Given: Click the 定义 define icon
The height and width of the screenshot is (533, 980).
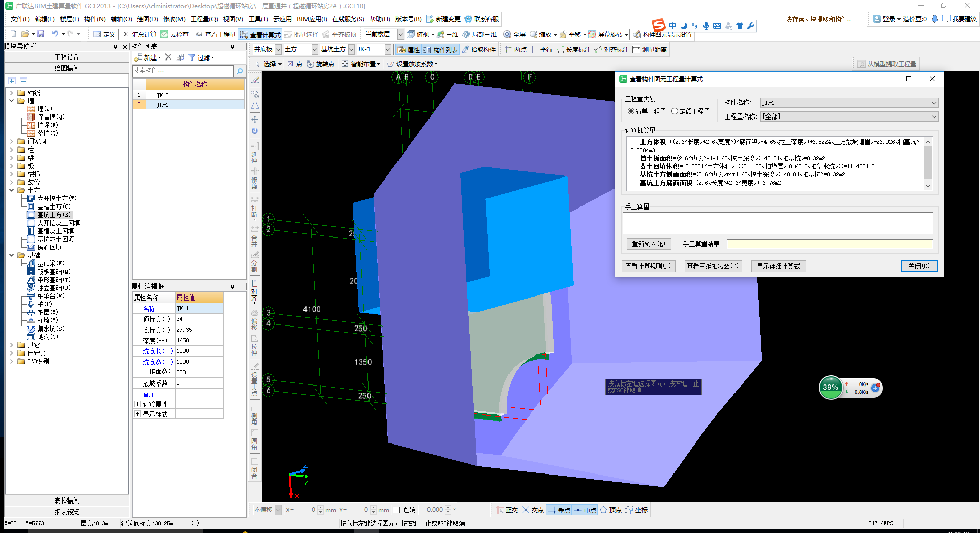Looking at the screenshot, I should pos(97,34).
